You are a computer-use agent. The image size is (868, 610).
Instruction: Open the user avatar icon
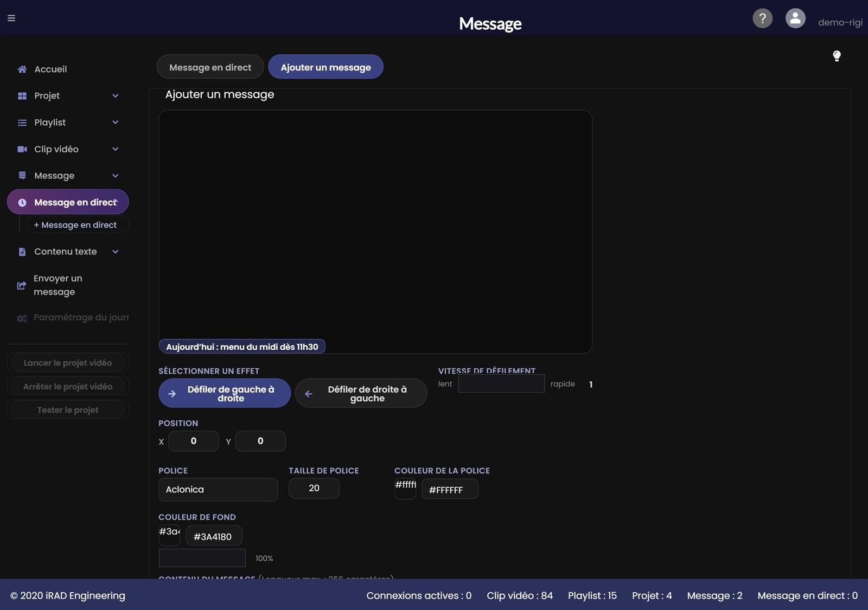point(795,18)
